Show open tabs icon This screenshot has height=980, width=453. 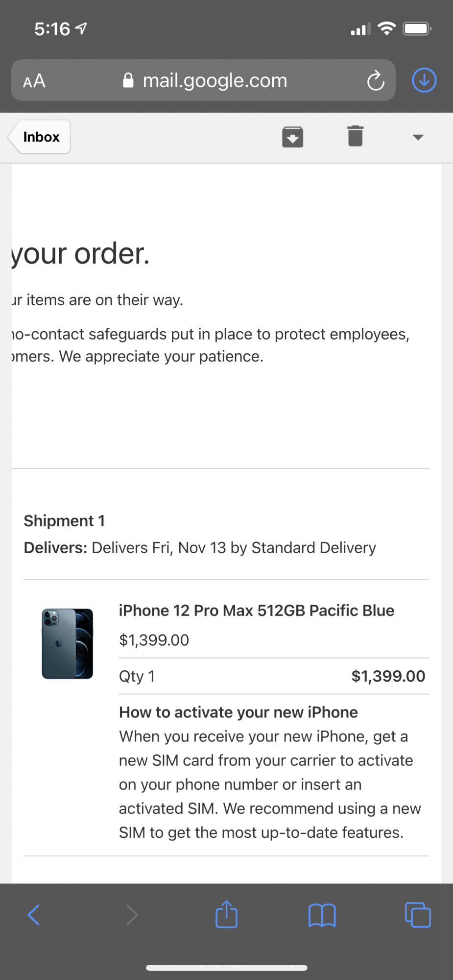tap(418, 915)
